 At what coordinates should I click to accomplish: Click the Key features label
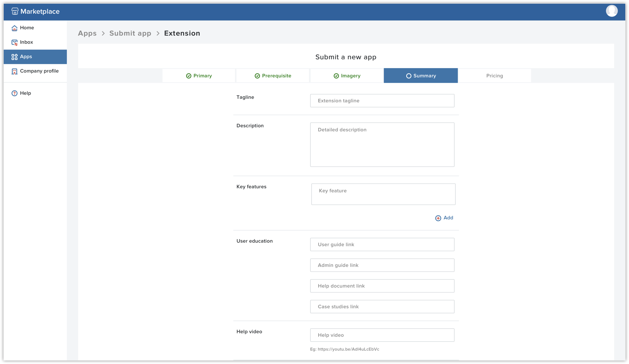coord(252,187)
